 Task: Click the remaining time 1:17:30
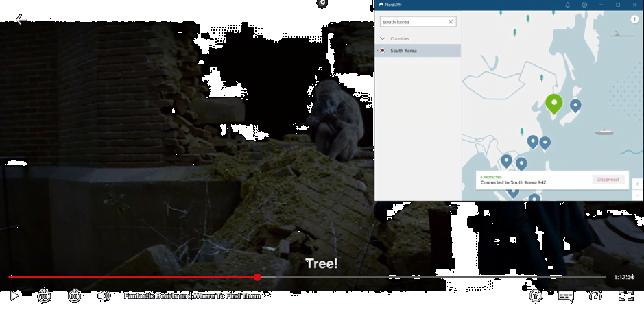624,278
